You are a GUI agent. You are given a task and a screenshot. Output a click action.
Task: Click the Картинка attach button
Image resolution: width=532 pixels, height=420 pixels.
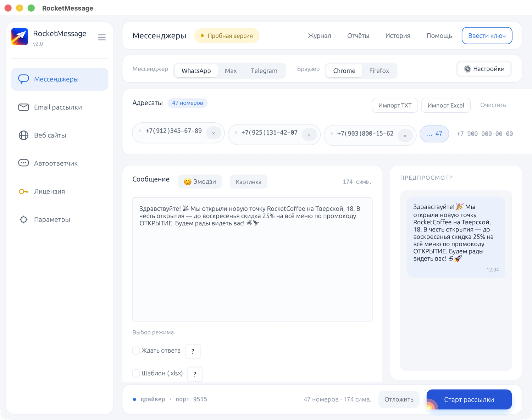[x=248, y=181]
